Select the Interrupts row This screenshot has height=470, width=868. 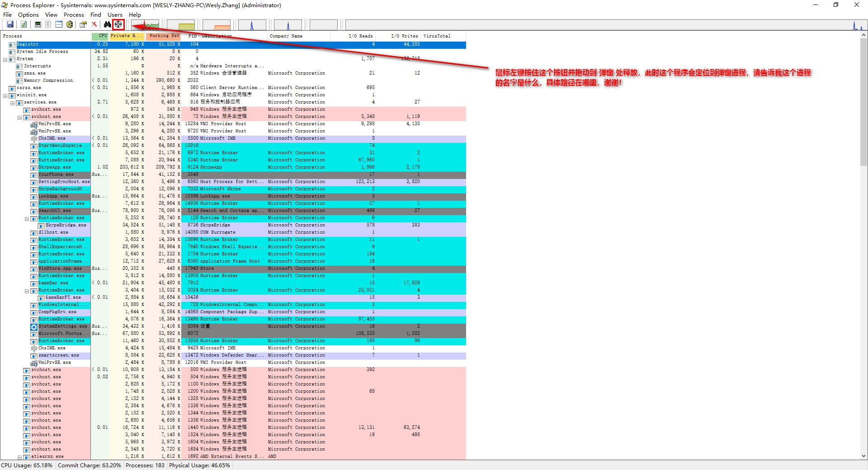point(233,66)
